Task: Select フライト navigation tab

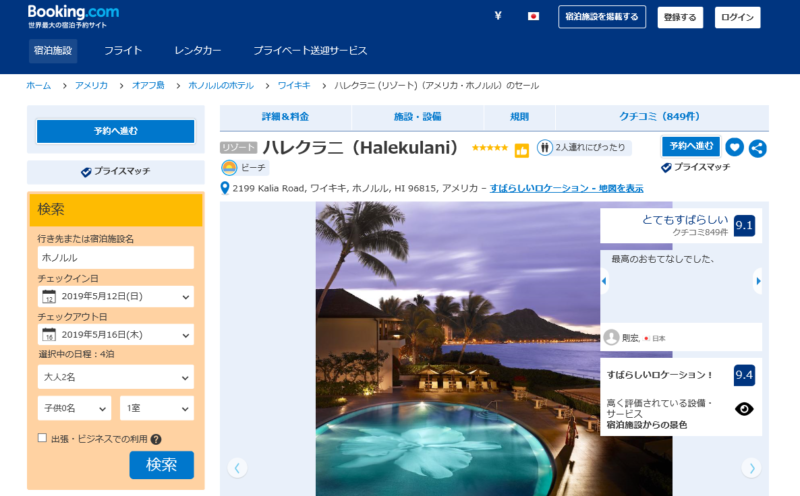Action: 123,51
